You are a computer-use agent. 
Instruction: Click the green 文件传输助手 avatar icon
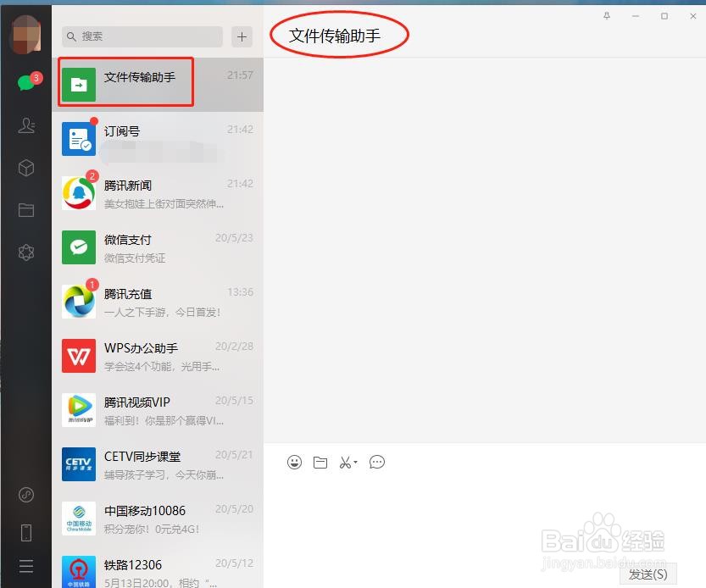[x=79, y=85]
